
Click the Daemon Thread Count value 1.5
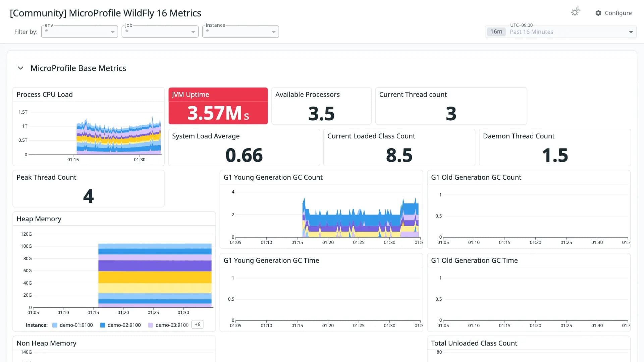pos(555,155)
